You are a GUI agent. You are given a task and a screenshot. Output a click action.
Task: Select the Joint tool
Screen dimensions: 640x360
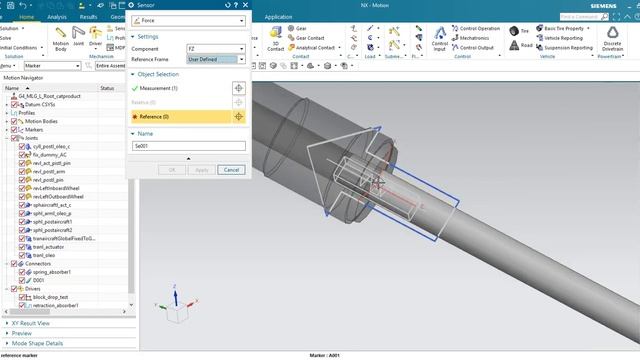(78, 36)
